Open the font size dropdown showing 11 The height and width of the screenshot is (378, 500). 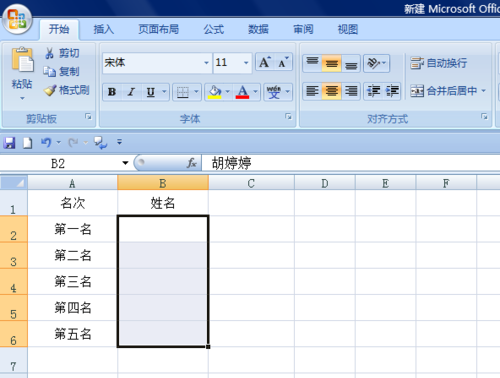(x=246, y=63)
